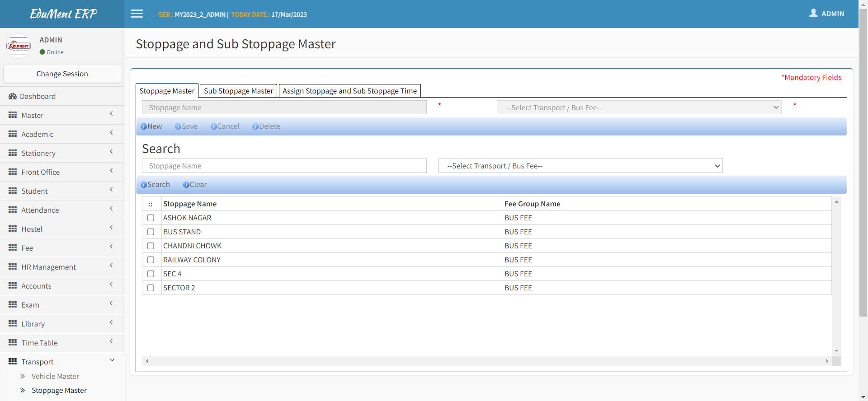This screenshot has width=868, height=401.
Task: Select the CHANDNI CHOWK row checkbox
Action: 151,246
